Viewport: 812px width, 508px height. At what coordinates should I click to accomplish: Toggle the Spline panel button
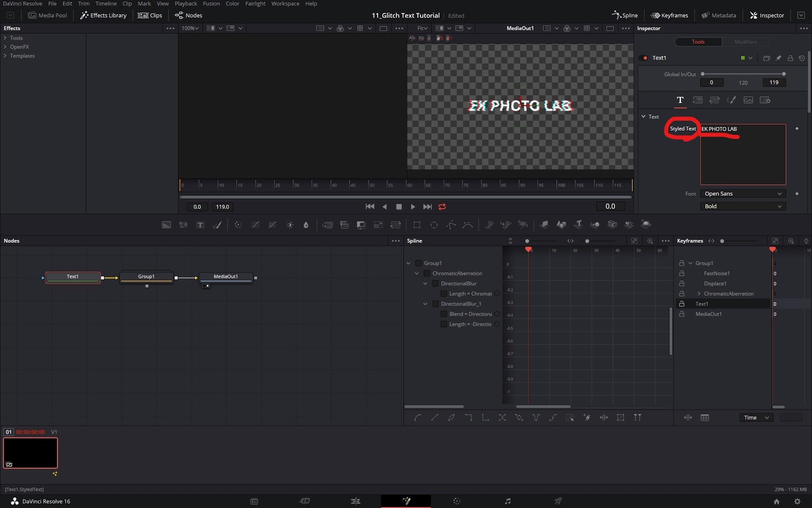[x=625, y=15]
